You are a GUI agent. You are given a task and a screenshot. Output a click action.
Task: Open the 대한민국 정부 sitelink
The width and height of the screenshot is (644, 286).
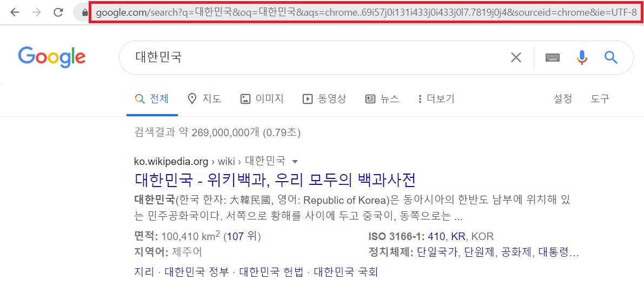tap(197, 271)
